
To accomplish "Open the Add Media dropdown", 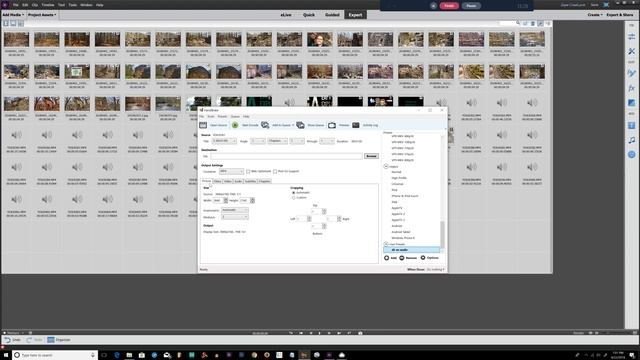I will point(13,15).
